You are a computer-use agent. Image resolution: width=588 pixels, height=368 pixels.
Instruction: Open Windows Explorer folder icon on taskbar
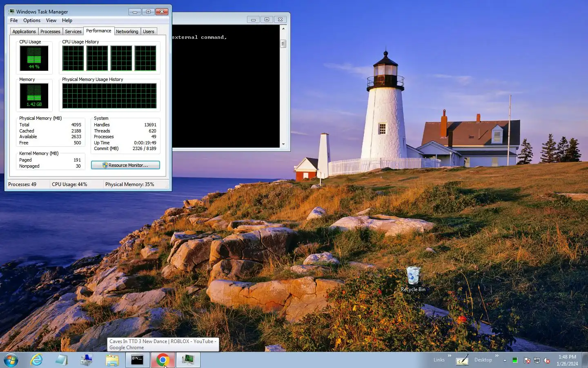tap(112, 360)
